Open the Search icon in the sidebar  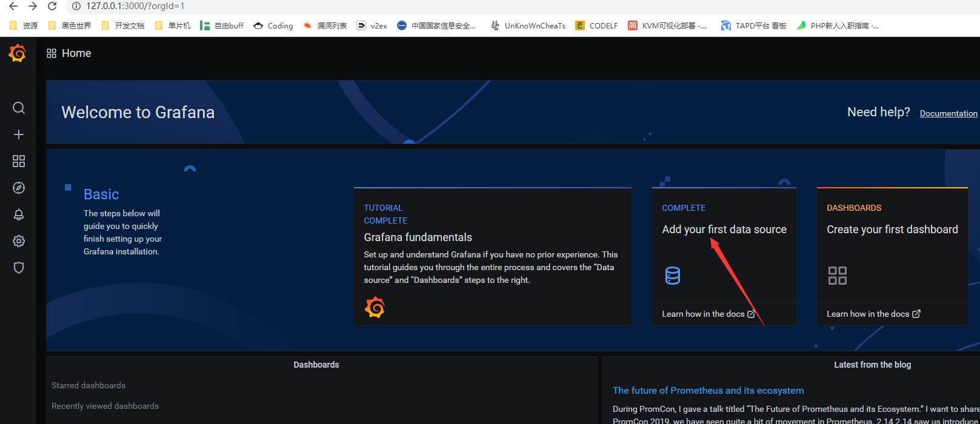coord(19,108)
